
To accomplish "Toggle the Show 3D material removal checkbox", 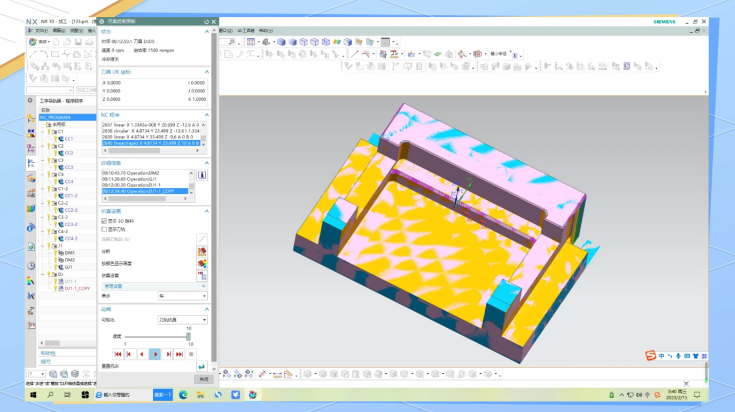I will (105, 221).
